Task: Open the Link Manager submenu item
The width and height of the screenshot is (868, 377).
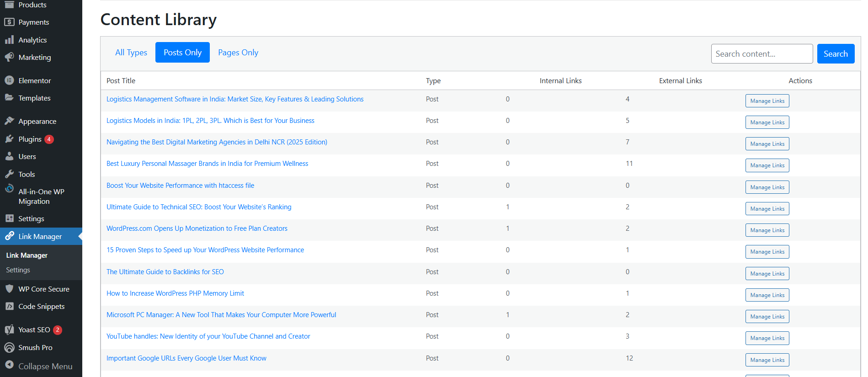Action: tap(27, 255)
